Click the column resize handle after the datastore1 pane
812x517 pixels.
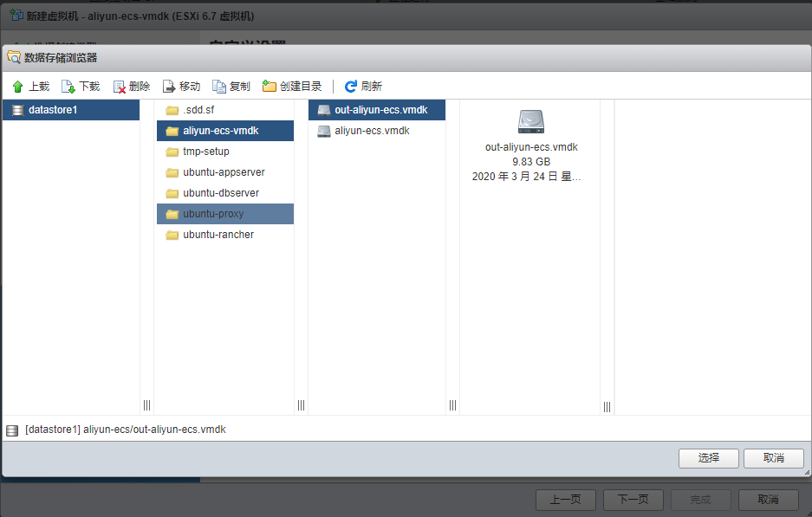(x=146, y=405)
